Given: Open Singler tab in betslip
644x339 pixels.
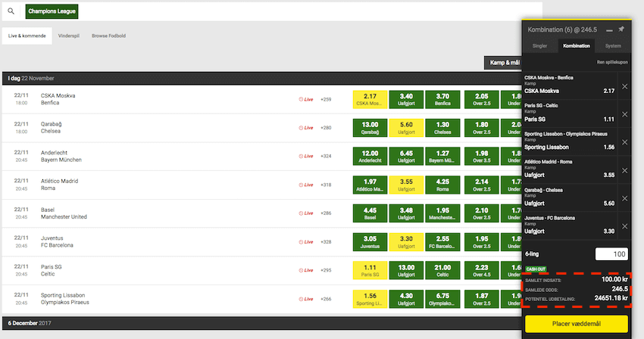Looking at the screenshot, I should point(539,46).
